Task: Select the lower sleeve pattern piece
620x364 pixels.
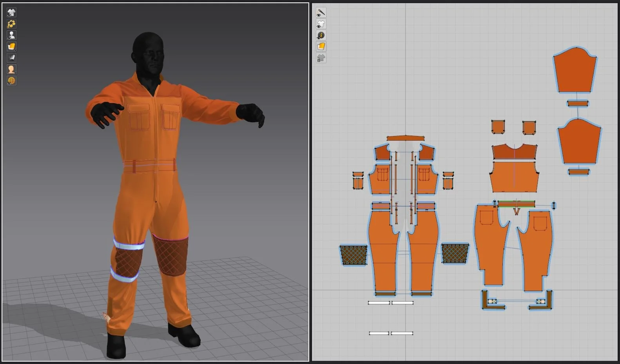Action: (x=579, y=142)
